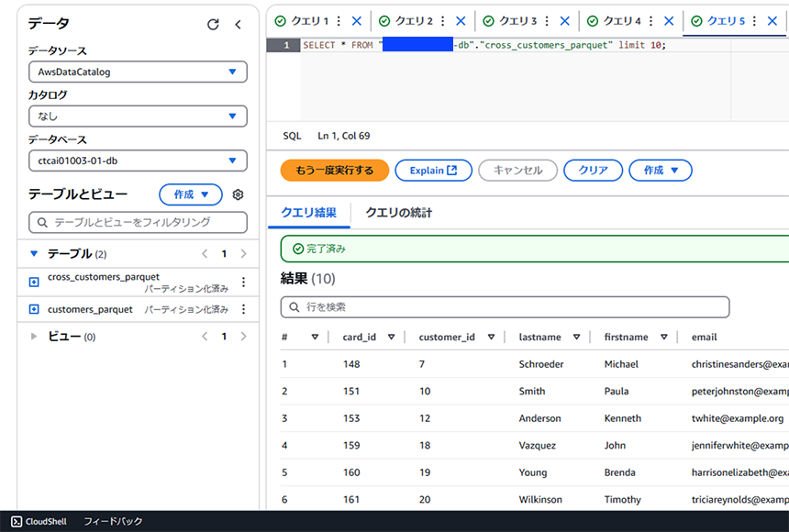Collapse the テーブル section
The width and height of the screenshot is (789, 532).
[34, 254]
